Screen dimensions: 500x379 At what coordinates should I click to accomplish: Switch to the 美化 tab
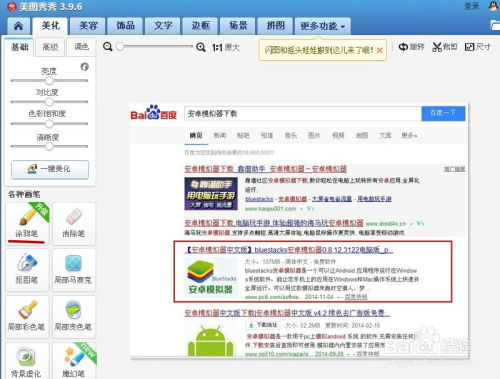(x=51, y=26)
